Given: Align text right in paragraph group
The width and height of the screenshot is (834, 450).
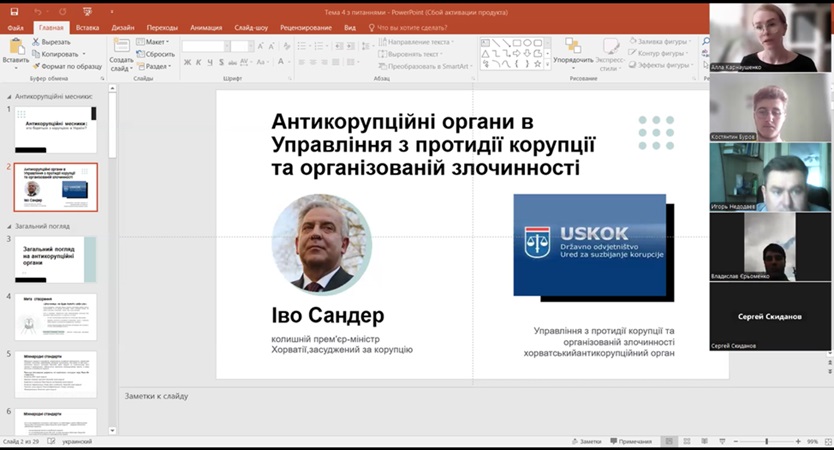Looking at the screenshot, I should (x=324, y=62).
